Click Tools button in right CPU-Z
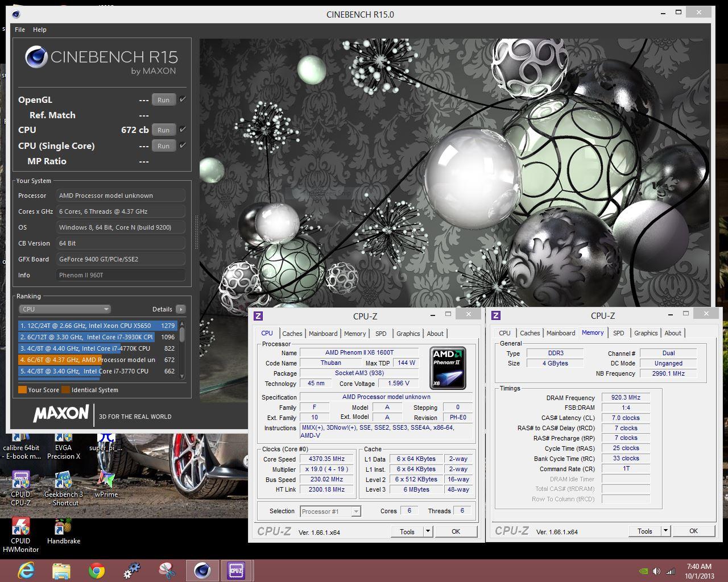This screenshot has width=728, height=582. [x=645, y=531]
